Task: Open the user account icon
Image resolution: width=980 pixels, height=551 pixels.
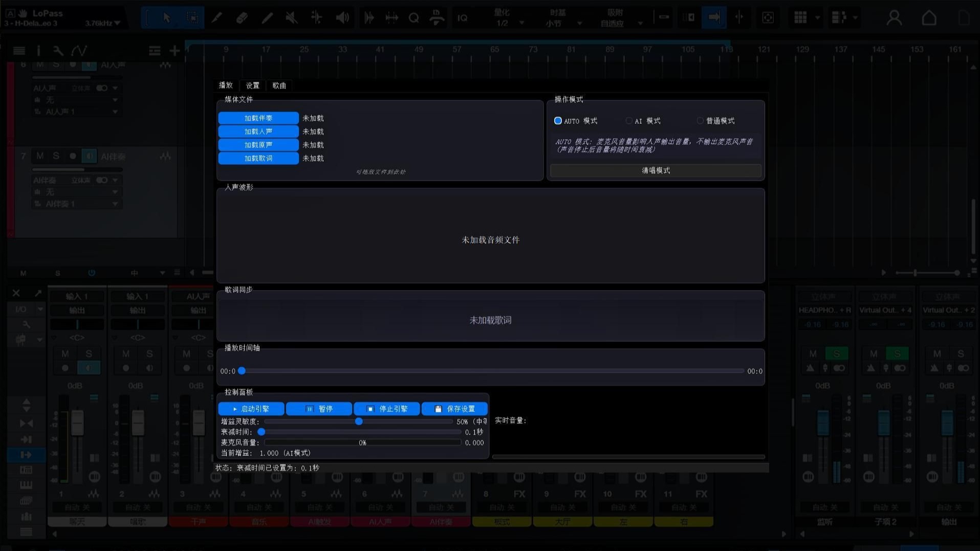Action: click(894, 18)
